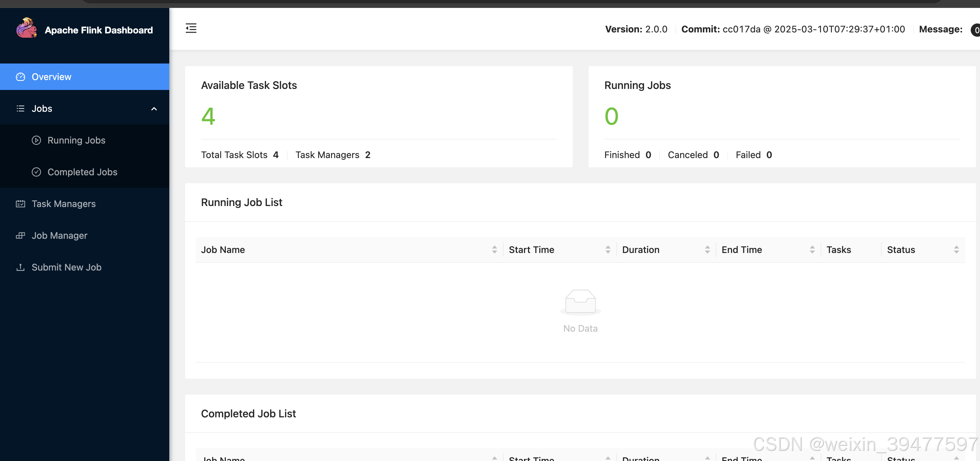Click the Task Managers schedule icon
The image size is (980, 461).
[20, 204]
